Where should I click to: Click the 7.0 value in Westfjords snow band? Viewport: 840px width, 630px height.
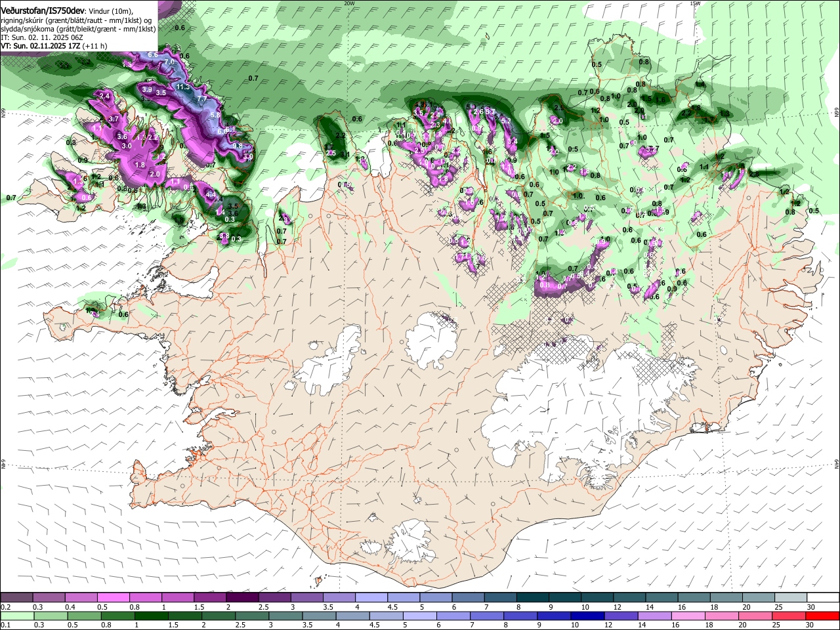[169, 62]
